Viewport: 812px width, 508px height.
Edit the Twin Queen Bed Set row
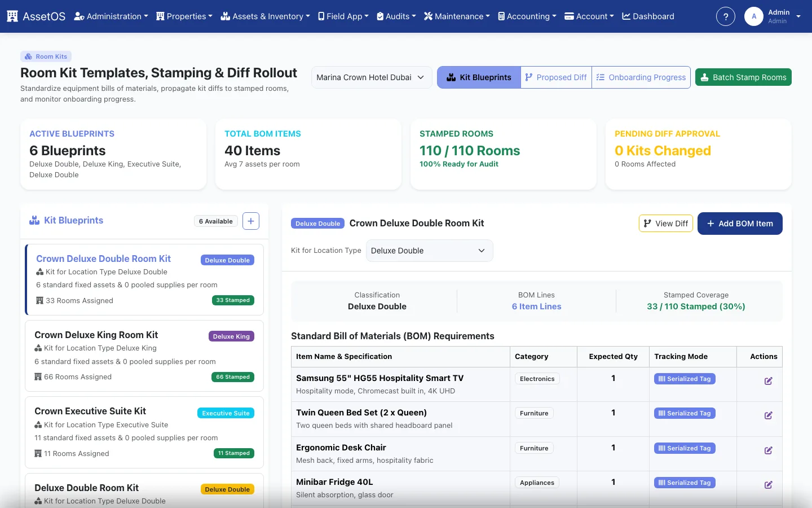768,415
